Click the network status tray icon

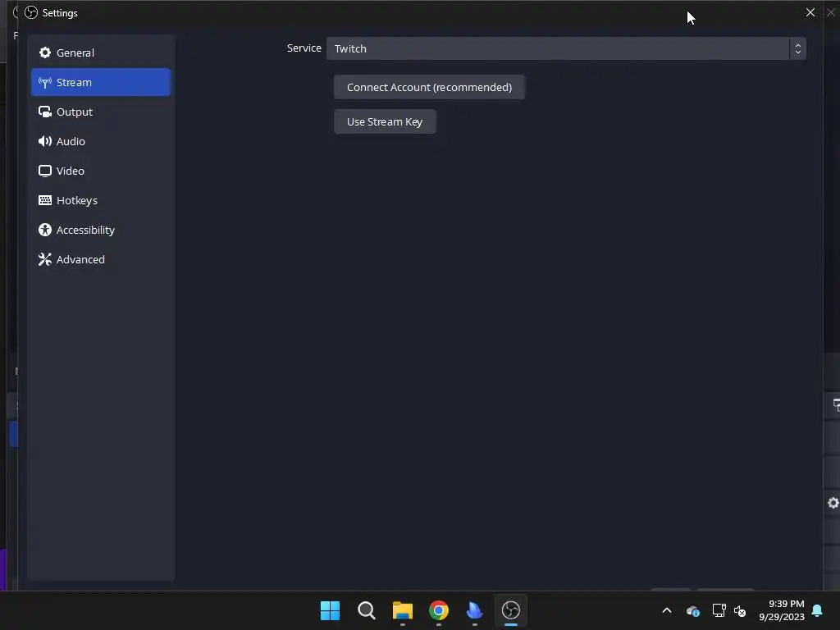[719, 610]
